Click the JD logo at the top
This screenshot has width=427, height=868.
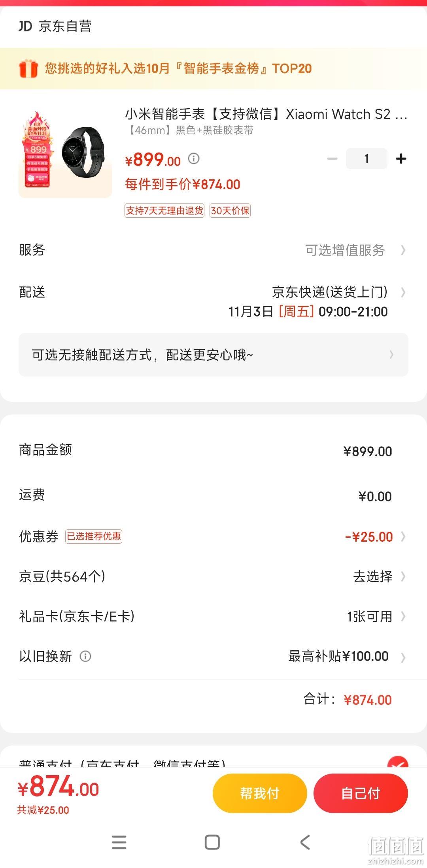[25, 26]
